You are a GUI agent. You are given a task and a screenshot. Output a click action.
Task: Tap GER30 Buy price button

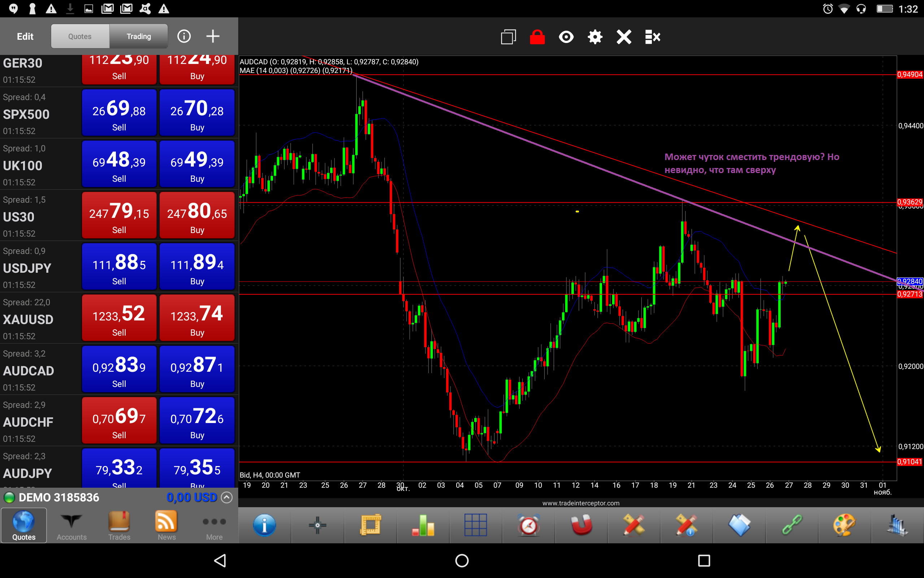tap(197, 69)
